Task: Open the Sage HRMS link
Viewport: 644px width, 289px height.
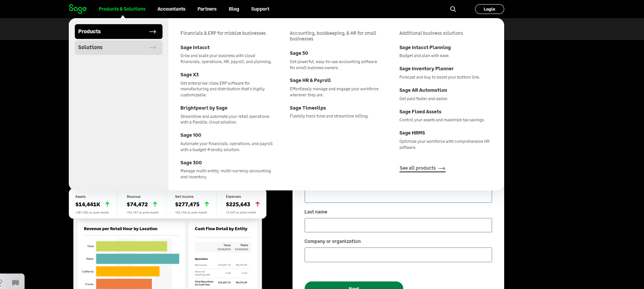Action: pyautogui.click(x=412, y=133)
